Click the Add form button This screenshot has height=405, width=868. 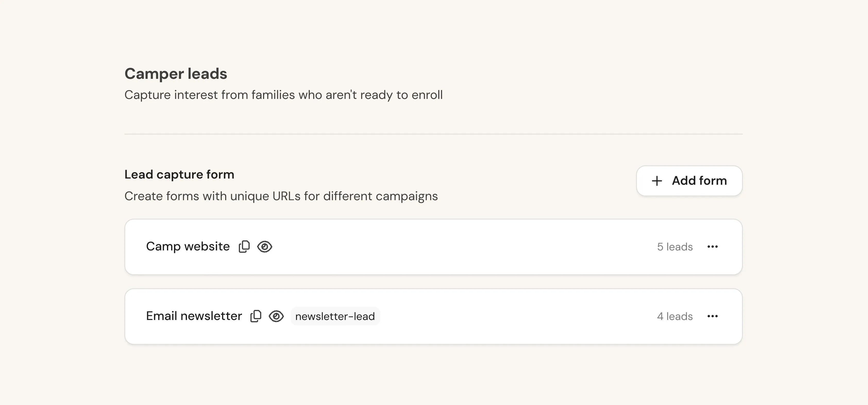click(689, 181)
